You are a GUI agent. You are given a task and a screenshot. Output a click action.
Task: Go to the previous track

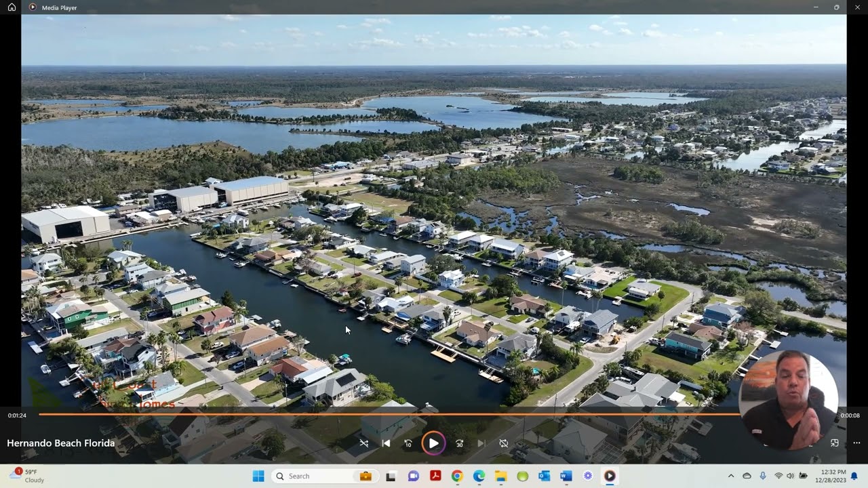coord(386,443)
